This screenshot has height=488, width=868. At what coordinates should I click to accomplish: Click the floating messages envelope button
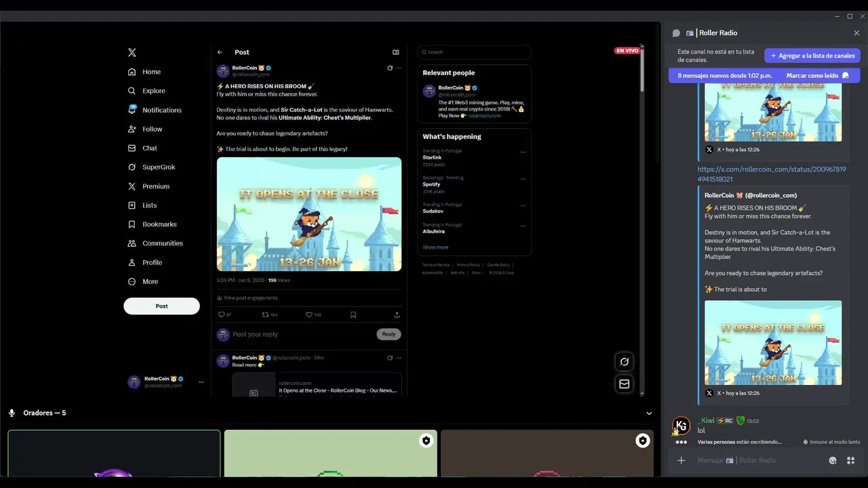click(625, 384)
